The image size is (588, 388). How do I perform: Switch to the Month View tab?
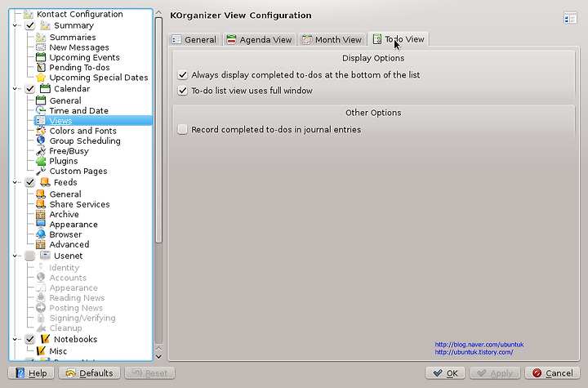pos(332,39)
